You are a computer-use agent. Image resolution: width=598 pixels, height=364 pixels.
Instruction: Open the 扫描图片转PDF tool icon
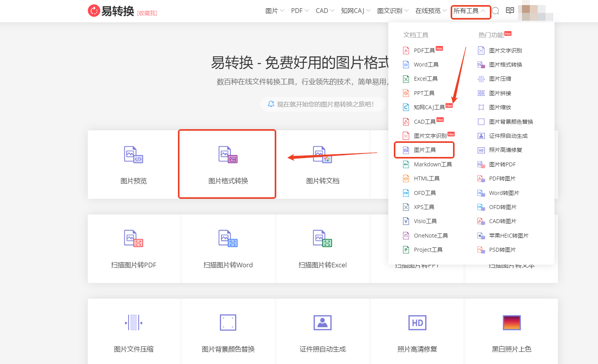pos(133,239)
